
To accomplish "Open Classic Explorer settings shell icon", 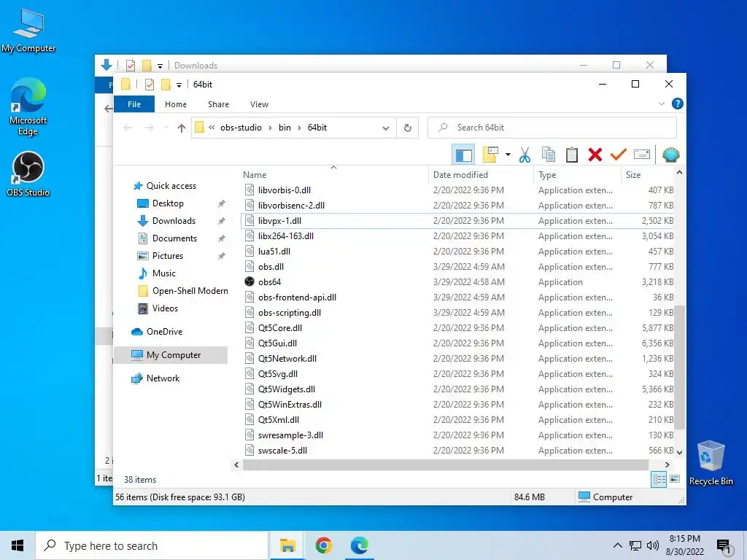I will tap(671, 155).
